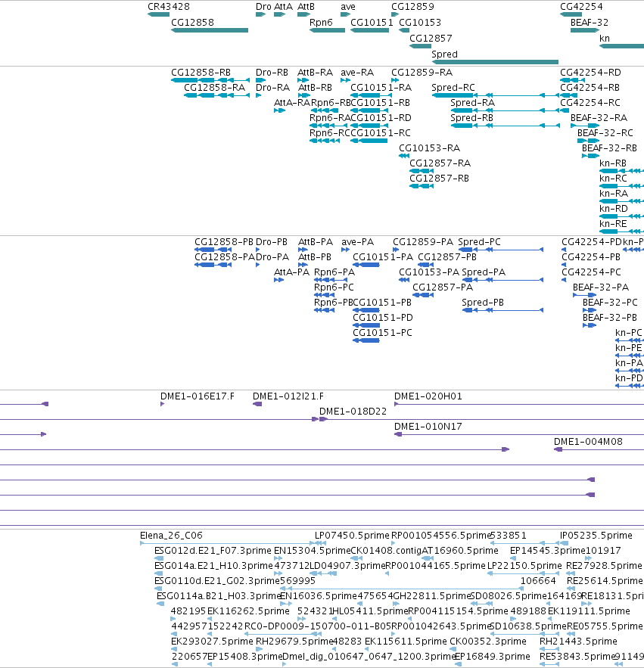Click the CG42254-RD transcript label
This screenshot has width=644, height=668.
tap(590, 73)
